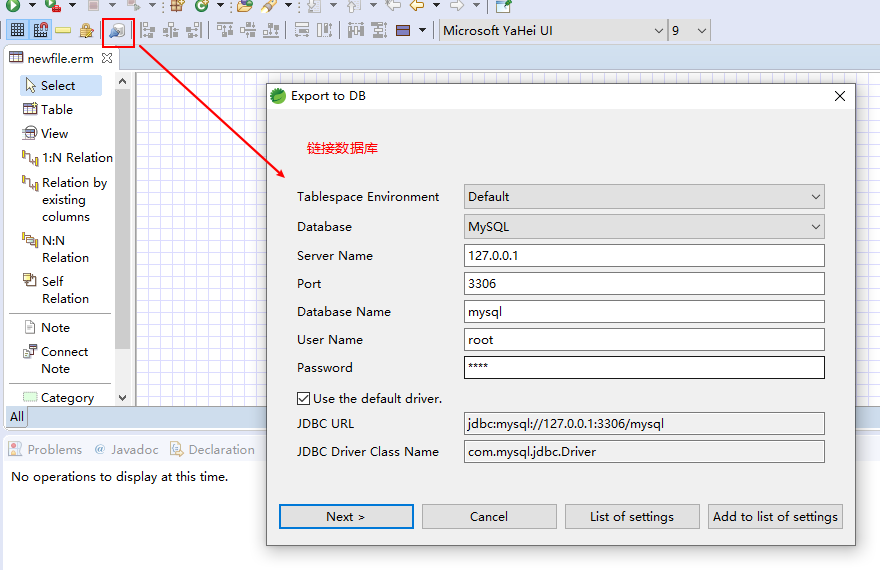Click the palette scrollbar up arrow

[122, 81]
